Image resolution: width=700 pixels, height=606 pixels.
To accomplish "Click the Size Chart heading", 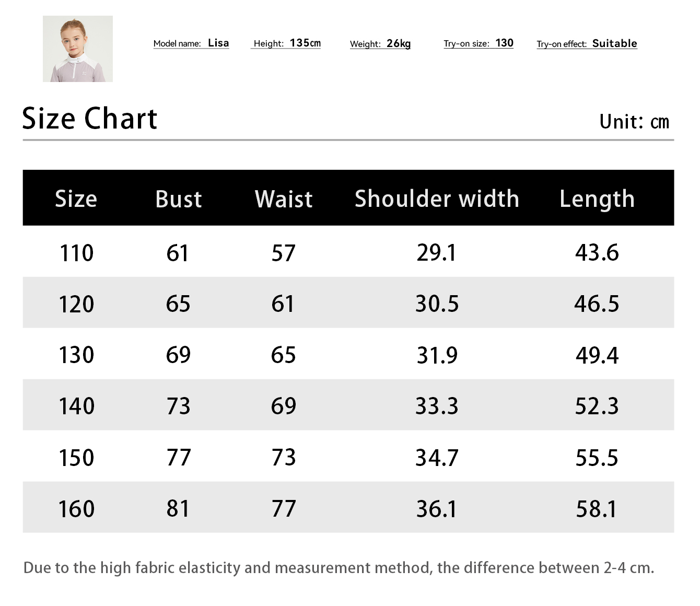I will point(90,119).
